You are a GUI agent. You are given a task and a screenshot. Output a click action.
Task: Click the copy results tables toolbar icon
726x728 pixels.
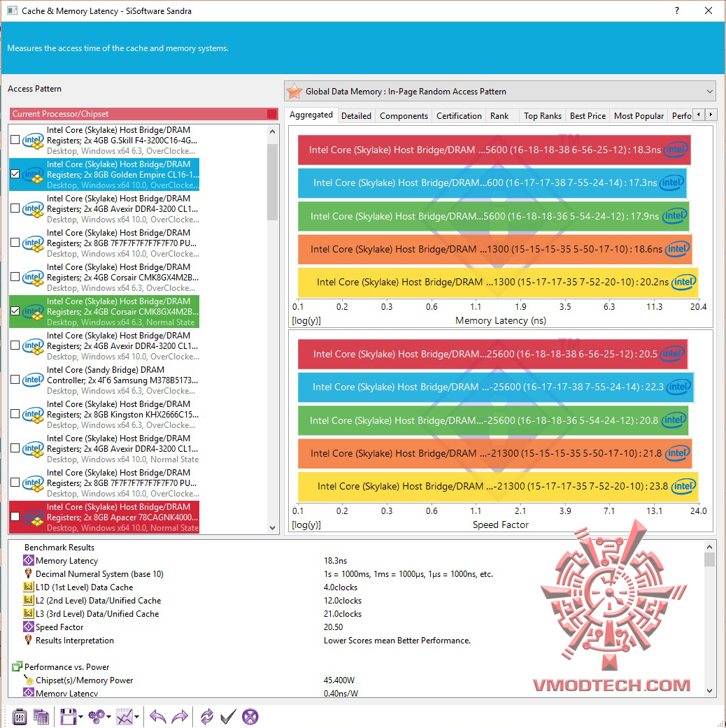pos(41,717)
